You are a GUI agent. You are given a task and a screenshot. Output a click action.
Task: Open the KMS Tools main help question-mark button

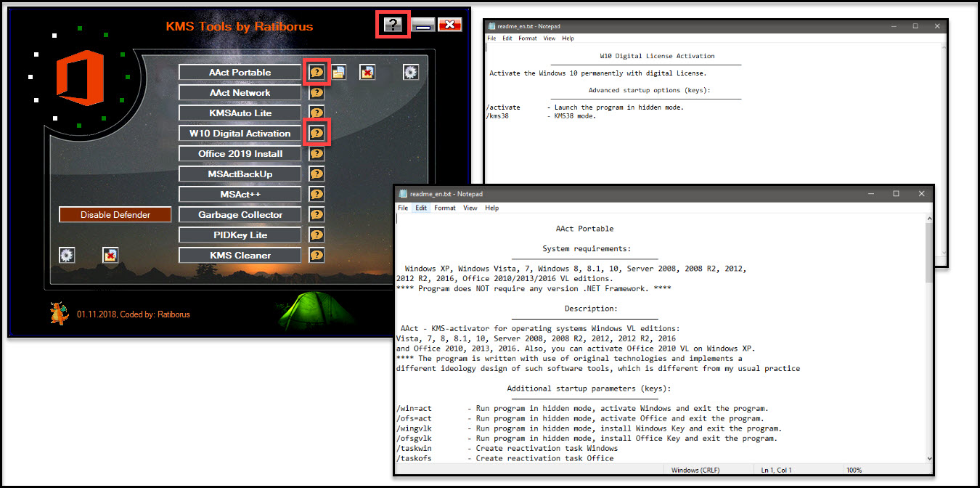pyautogui.click(x=393, y=25)
